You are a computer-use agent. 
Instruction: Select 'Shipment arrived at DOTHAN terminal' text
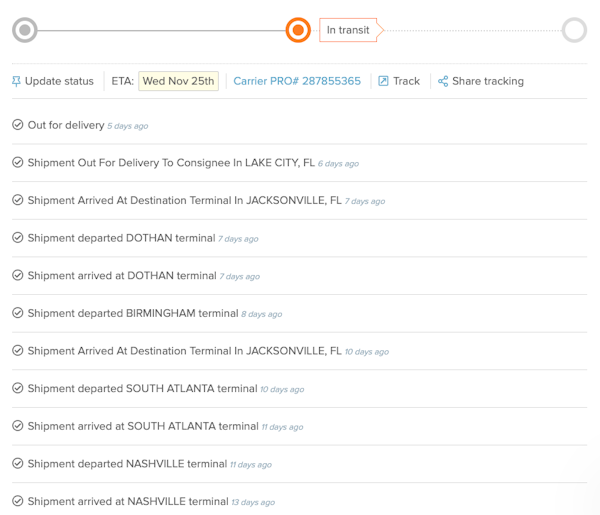(x=122, y=275)
